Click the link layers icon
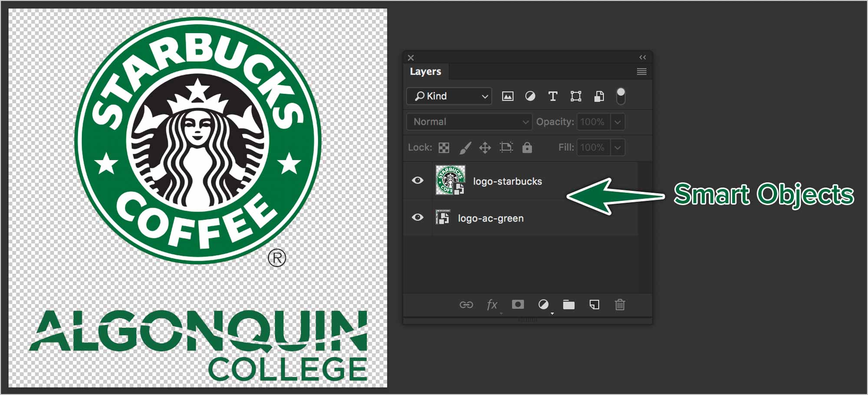 click(466, 305)
